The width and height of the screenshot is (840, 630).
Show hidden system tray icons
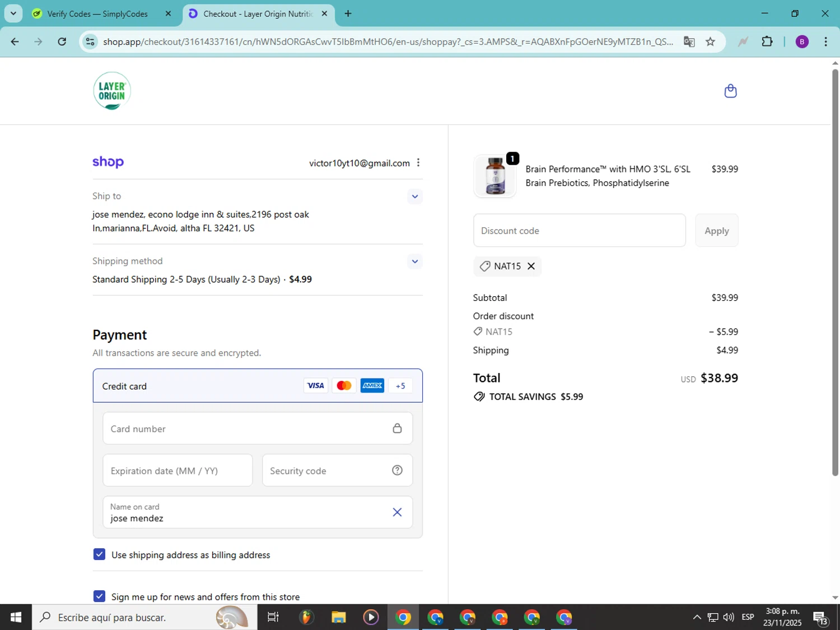(x=697, y=617)
